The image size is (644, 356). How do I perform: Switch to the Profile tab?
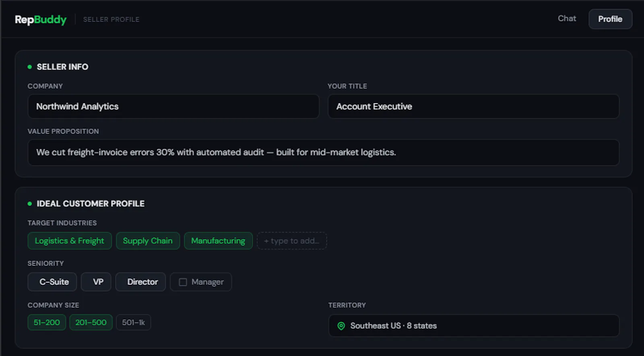click(610, 19)
